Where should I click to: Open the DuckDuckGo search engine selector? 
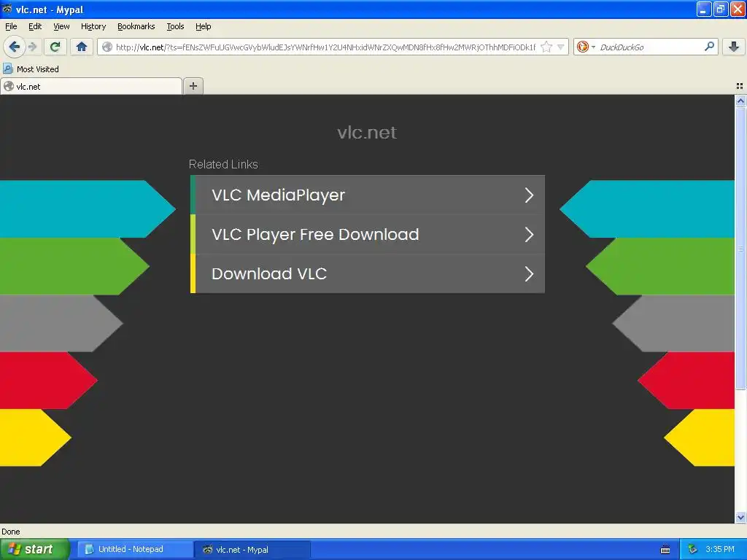pyautogui.click(x=586, y=47)
